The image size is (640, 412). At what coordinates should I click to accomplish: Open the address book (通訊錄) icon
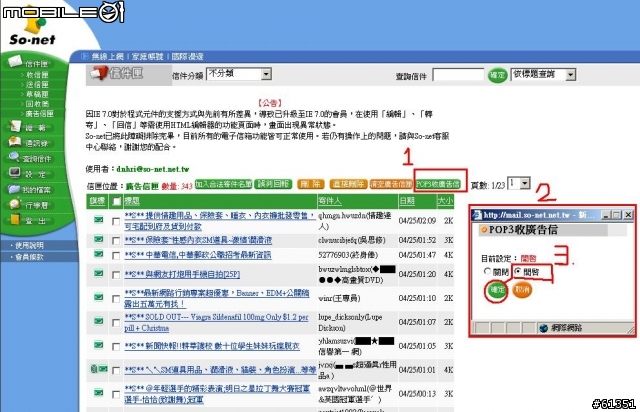[x=15, y=142]
